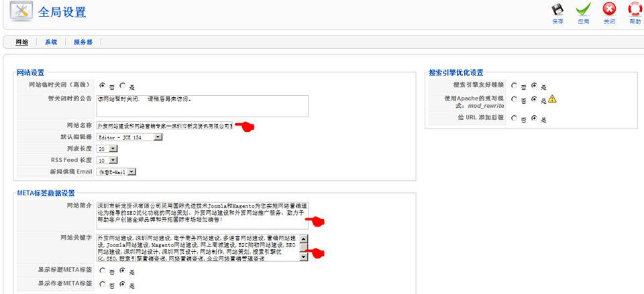Viewport: 644px width, 294px height.
Task: Click the 网站设置 section heading
Action: pyautogui.click(x=30, y=72)
